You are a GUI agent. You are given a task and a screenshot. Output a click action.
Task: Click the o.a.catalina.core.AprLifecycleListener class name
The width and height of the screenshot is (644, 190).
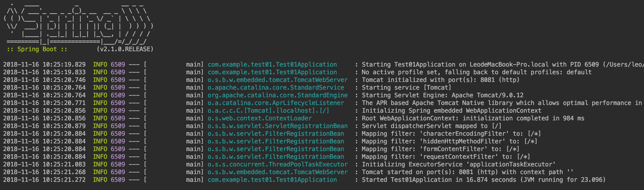tap(276, 103)
